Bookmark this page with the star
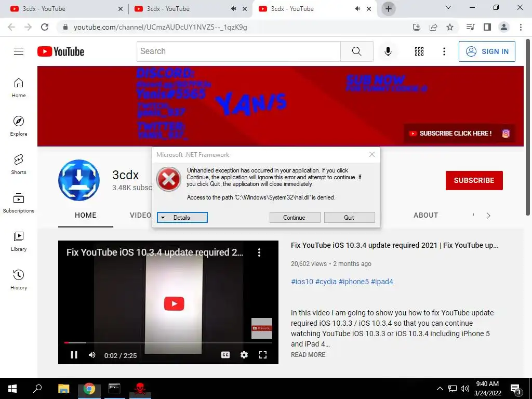Viewport: 532px width, 399px height. (x=450, y=27)
